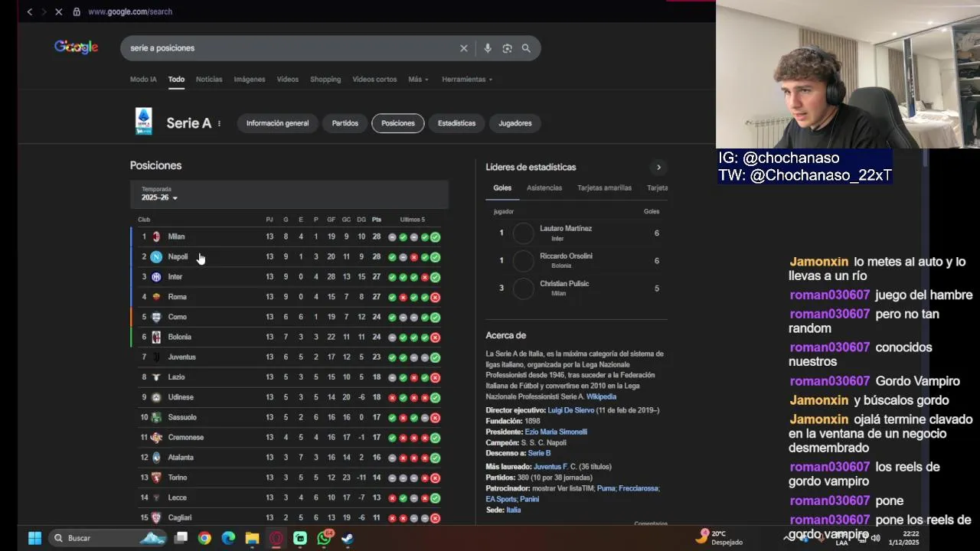Click the Cremonese club crest
This screenshot has width=980, height=551.
point(156,437)
